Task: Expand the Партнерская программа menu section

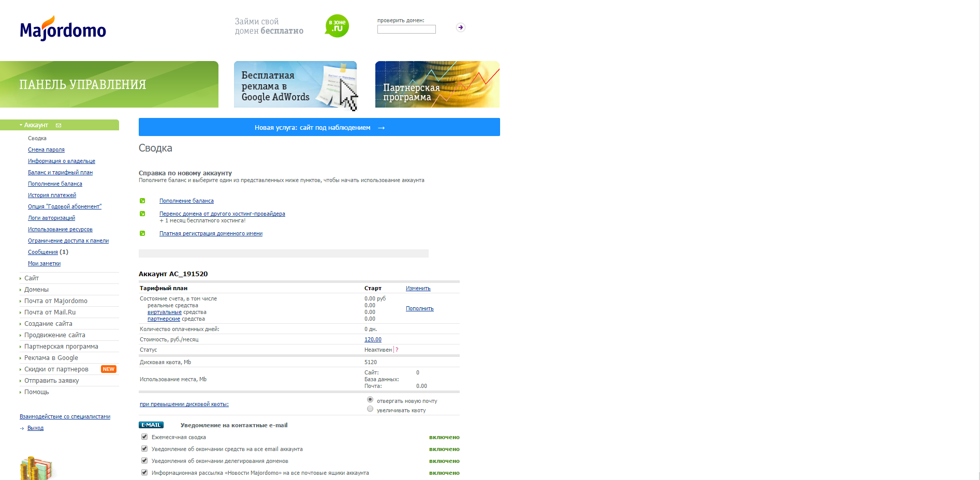Action: coord(61,347)
